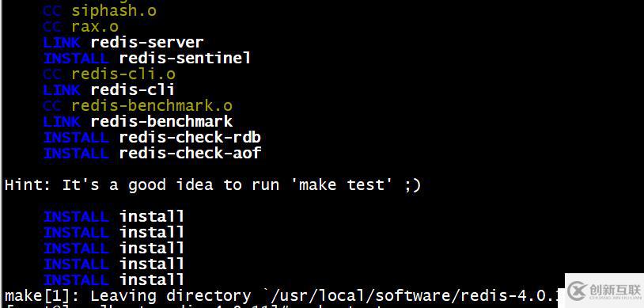Click the LINK keyword before redis-benchmark

click(x=62, y=121)
